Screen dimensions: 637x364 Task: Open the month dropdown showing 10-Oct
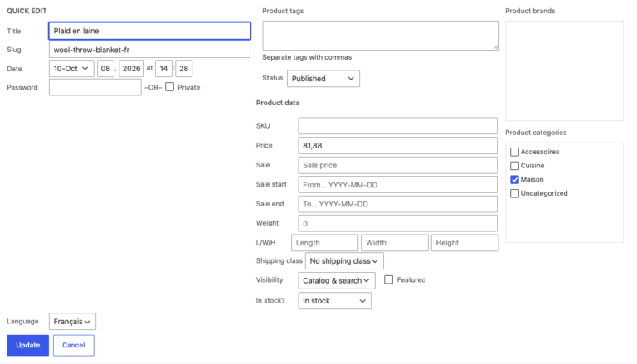pyautogui.click(x=71, y=69)
